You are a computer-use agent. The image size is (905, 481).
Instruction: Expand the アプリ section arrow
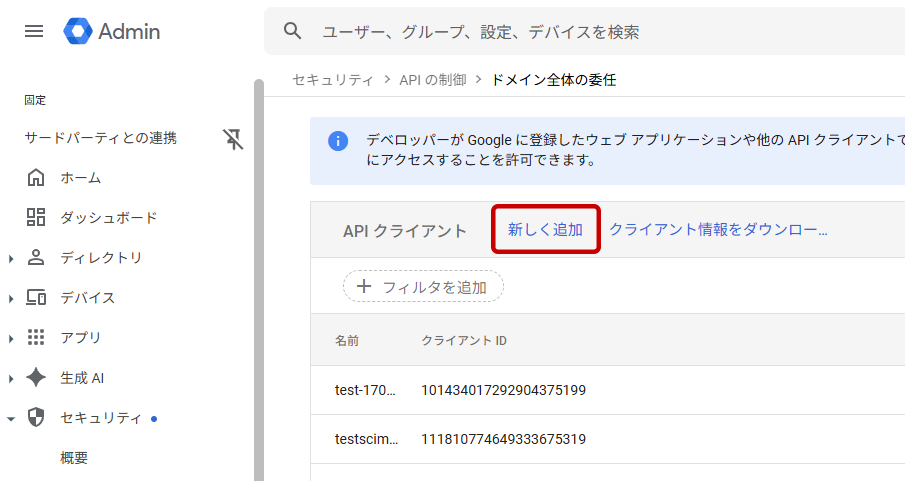click(11, 339)
